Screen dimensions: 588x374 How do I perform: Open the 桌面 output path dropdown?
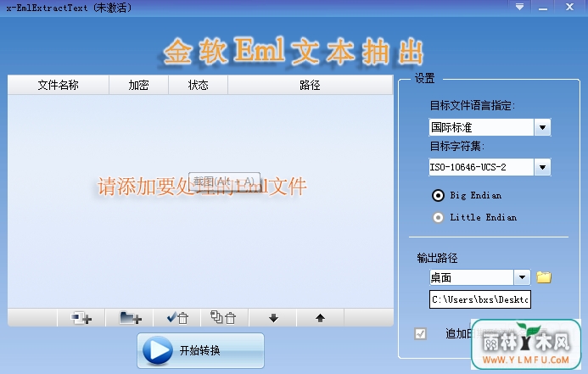coord(522,277)
